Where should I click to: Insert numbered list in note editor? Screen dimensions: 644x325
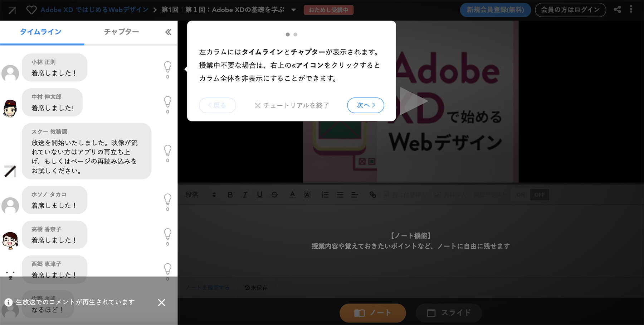[x=325, y=195]
